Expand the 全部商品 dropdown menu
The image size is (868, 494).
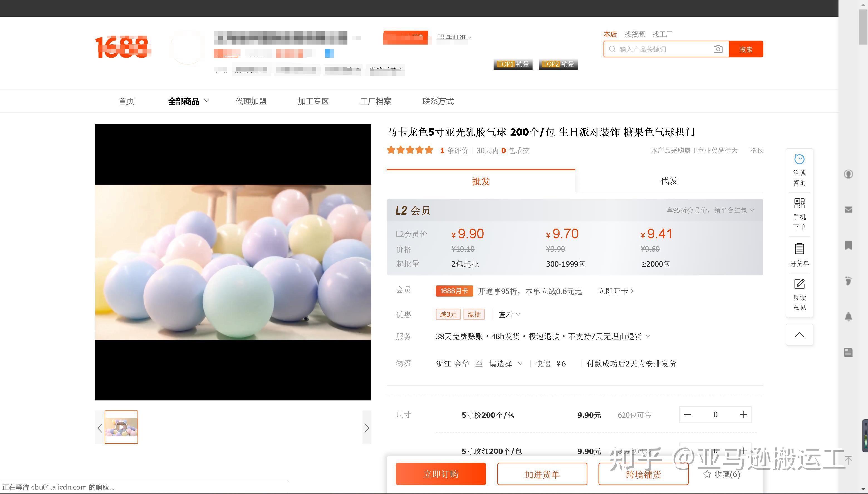click(x=188, y=101)
